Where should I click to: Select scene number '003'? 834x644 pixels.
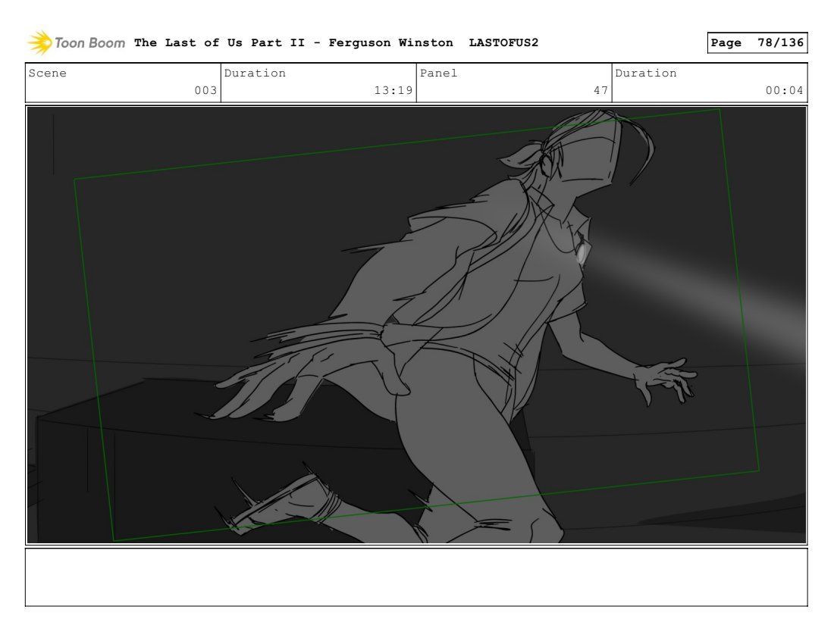pos(205,90)
